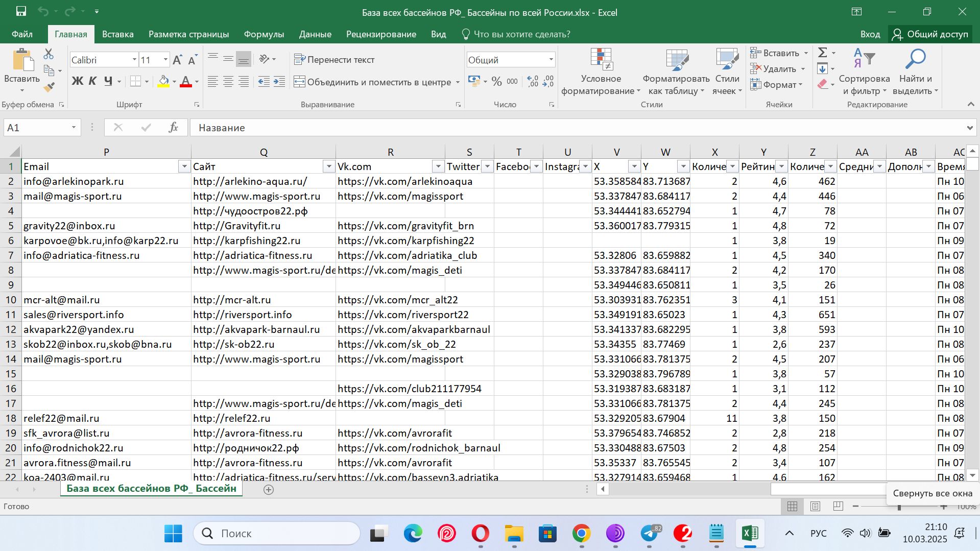980x551 pixels.
Task: Open the Общий number format dropdown
Action: (x=551, y=60)
